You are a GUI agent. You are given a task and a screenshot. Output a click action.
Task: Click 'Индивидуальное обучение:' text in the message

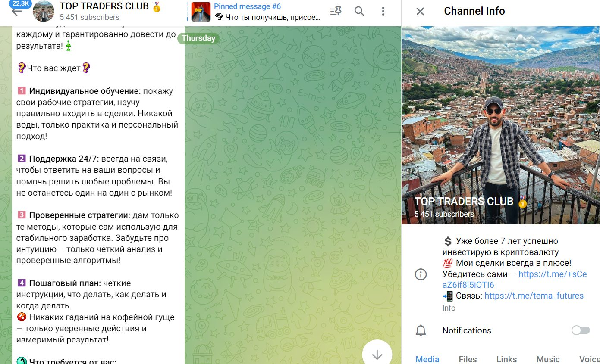coord(85,91)
